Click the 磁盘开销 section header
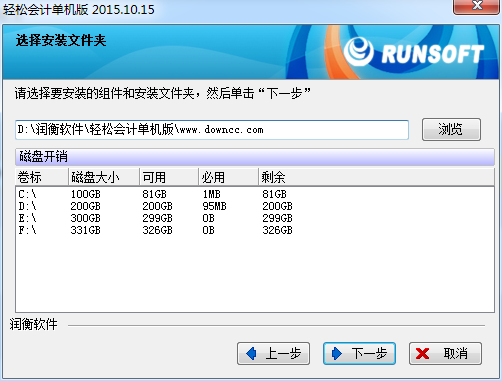 255,157
